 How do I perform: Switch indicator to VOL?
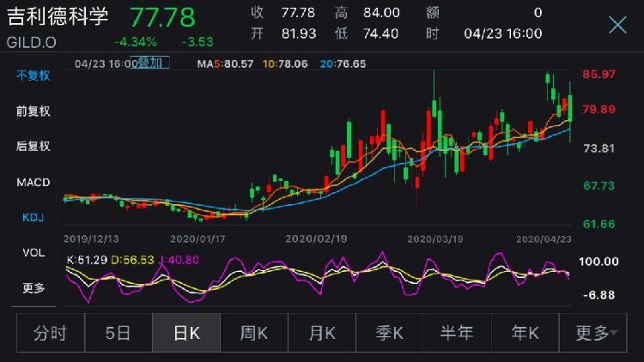point(33,252)
